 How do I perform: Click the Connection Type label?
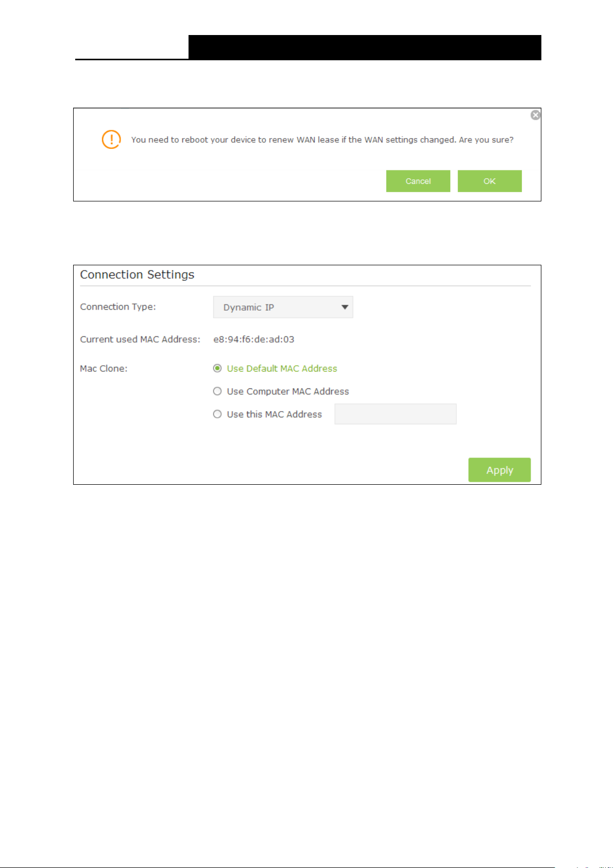click(x=118, y=307)
